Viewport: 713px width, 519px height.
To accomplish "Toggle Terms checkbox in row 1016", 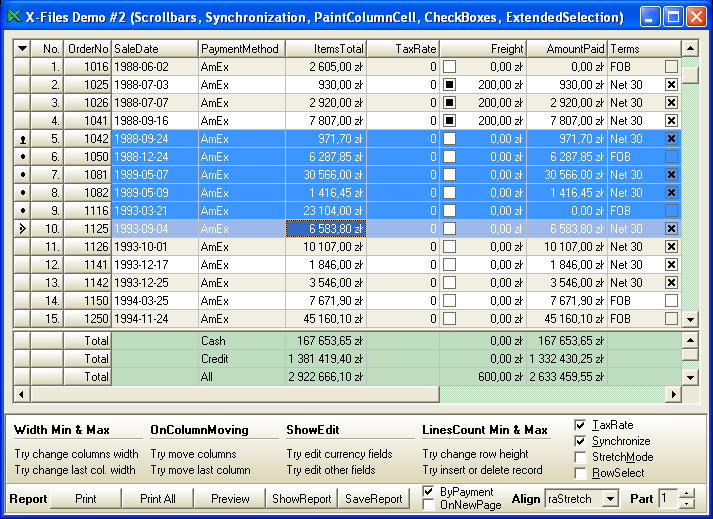I will pyautogui.click(x=671, y=67).
